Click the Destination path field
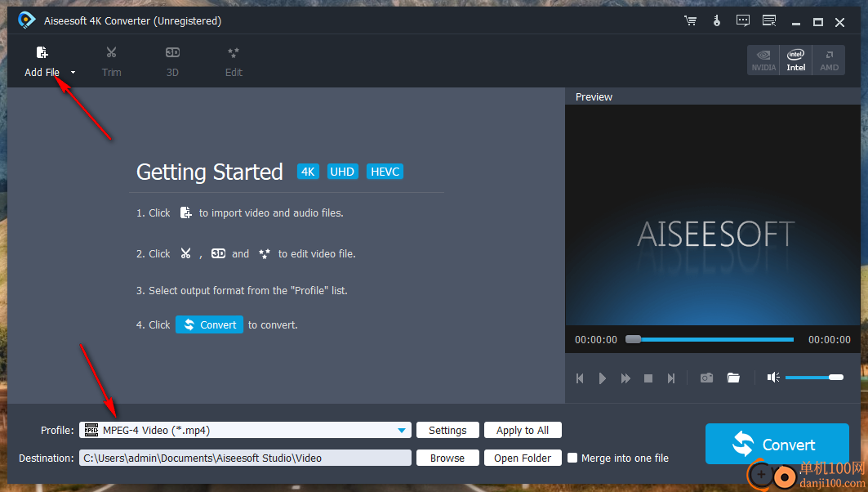868x492 pixels. point(245,458)
